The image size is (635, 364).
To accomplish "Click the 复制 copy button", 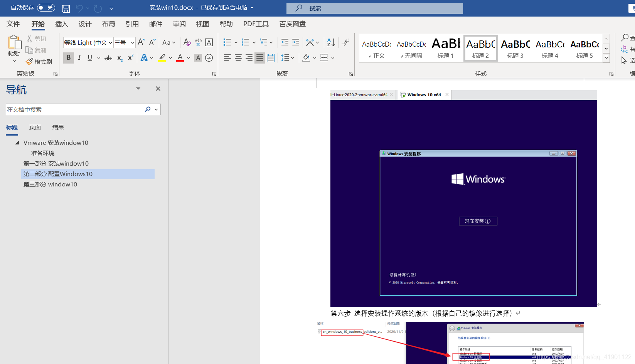I will (x=36, y=50).
